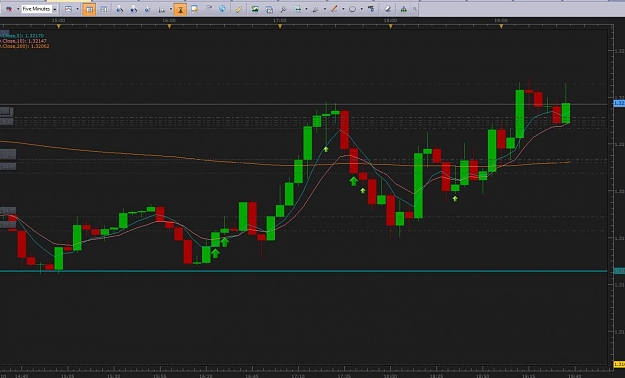Select the orange trend line tool
The height and width of the screenshot is (378, 625).
(x=334, y=9)
